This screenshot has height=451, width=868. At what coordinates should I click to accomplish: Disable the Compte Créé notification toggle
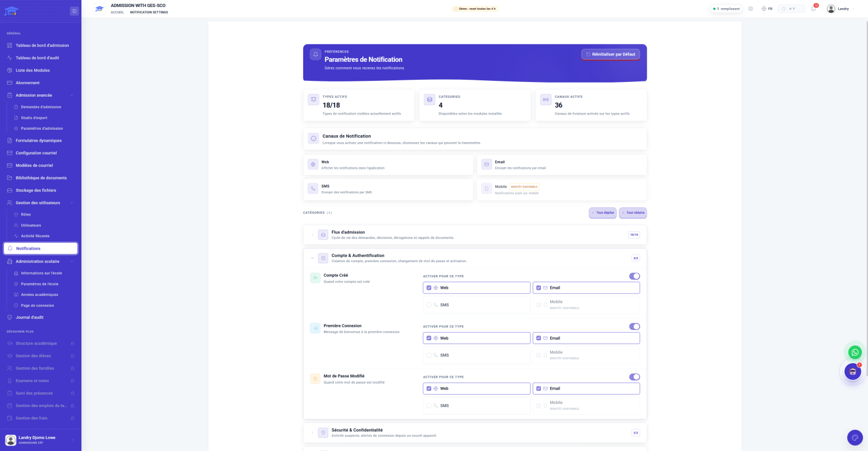click(634, 276)
